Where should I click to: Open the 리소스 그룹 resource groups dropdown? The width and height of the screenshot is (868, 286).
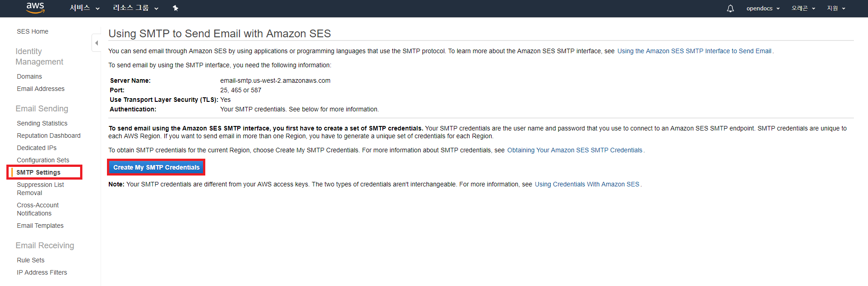(x=136, y=8)
